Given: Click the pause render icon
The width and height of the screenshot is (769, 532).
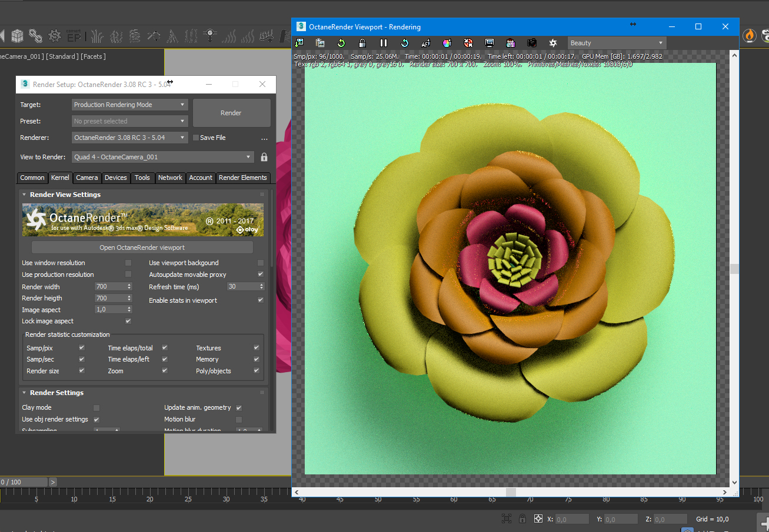Looking at the screenshot, I should pos(384,43).
